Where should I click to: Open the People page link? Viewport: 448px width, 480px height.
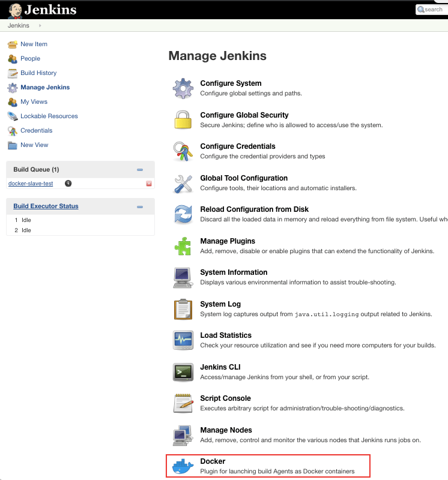coord(30,58)
